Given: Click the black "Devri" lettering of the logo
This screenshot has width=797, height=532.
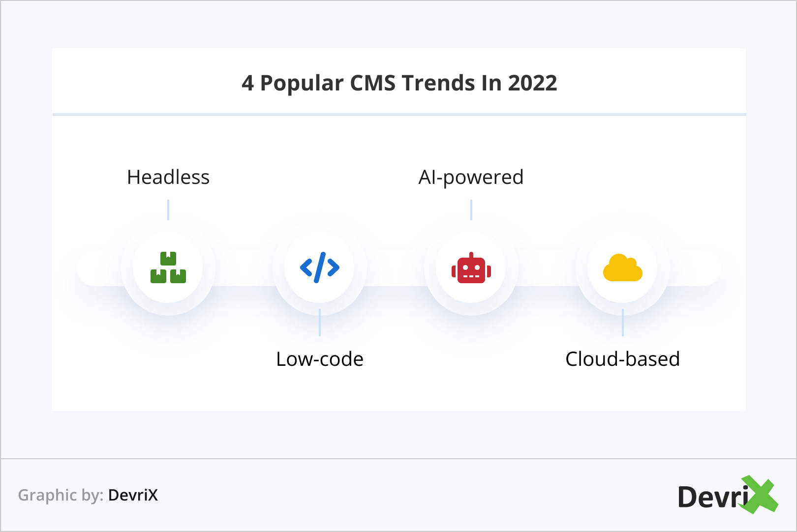Looking at the screenshot, I should (712, 497).
